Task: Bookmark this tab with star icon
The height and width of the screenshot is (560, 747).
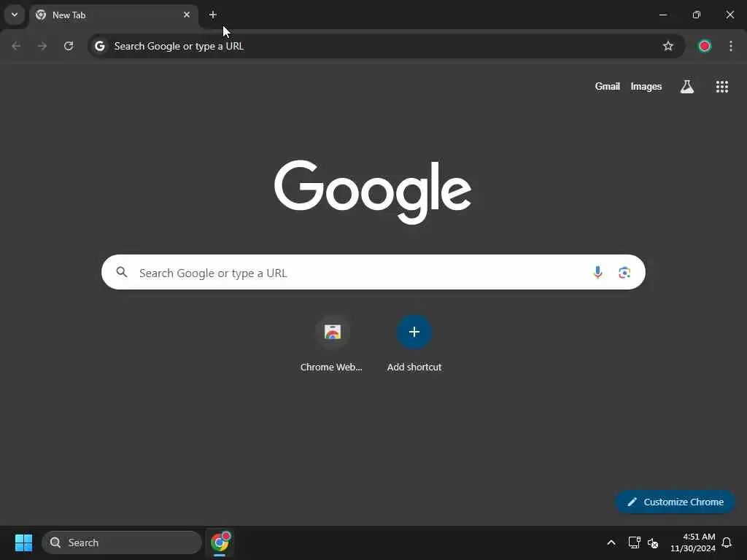Action: click(668, 46)
